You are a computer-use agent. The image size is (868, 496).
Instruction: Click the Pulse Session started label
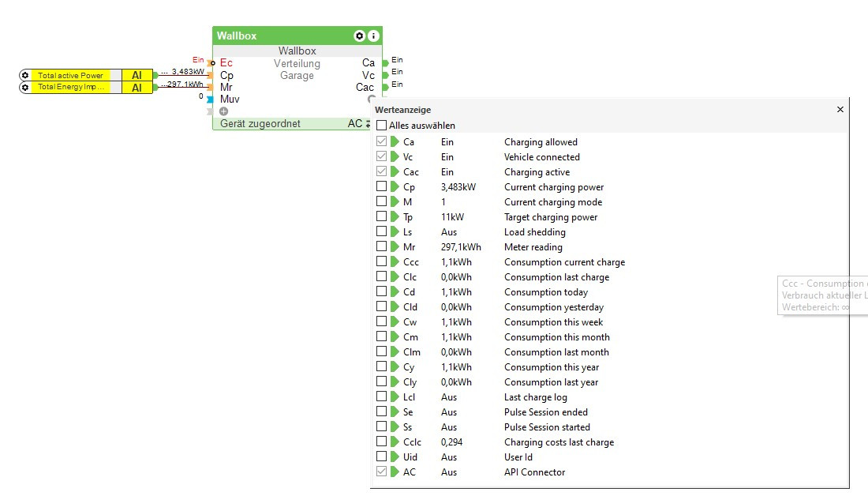547,427
